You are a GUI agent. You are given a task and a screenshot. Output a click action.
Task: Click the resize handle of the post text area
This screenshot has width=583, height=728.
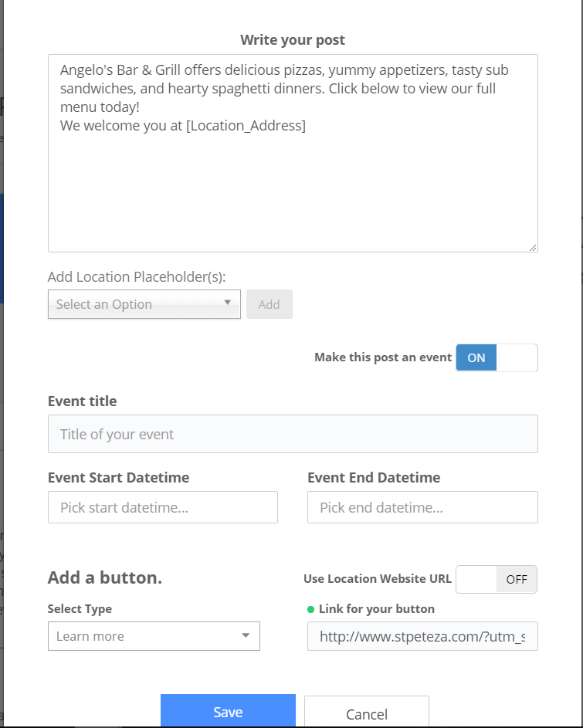click(x=533, y=247)
